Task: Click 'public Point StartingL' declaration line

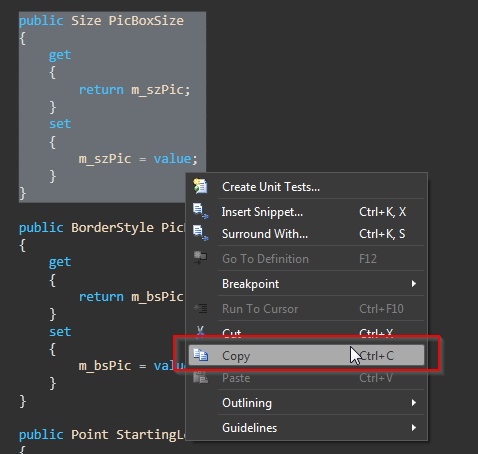Action: point(102,435)
